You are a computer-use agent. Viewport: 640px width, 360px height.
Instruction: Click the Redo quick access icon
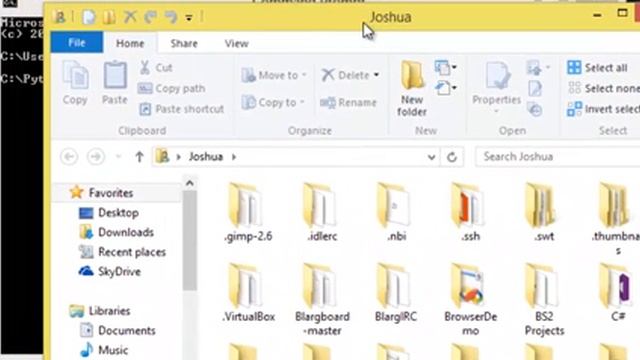coord(171,17)
